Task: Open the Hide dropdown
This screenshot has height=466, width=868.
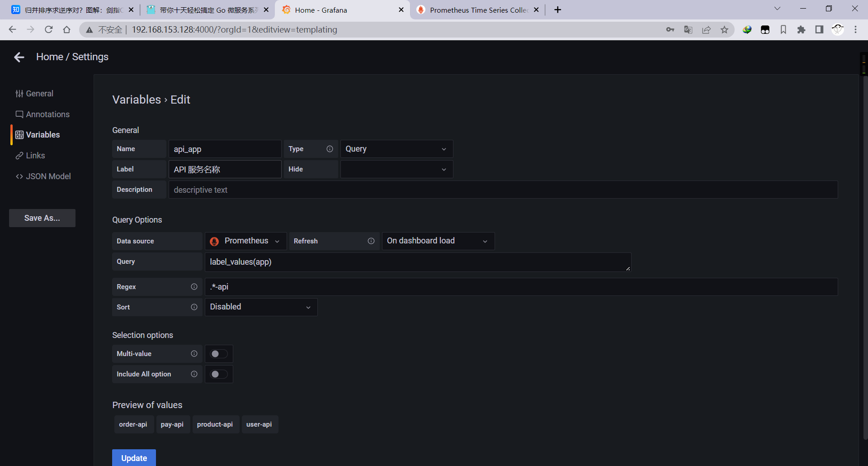Action: (x=396, y=169)
